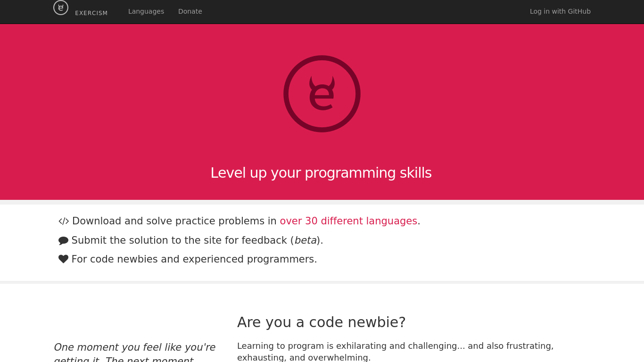Click the "Download and solve practice problems" text
The height and width of the screenshot is (362, 644).
(174, 221)
